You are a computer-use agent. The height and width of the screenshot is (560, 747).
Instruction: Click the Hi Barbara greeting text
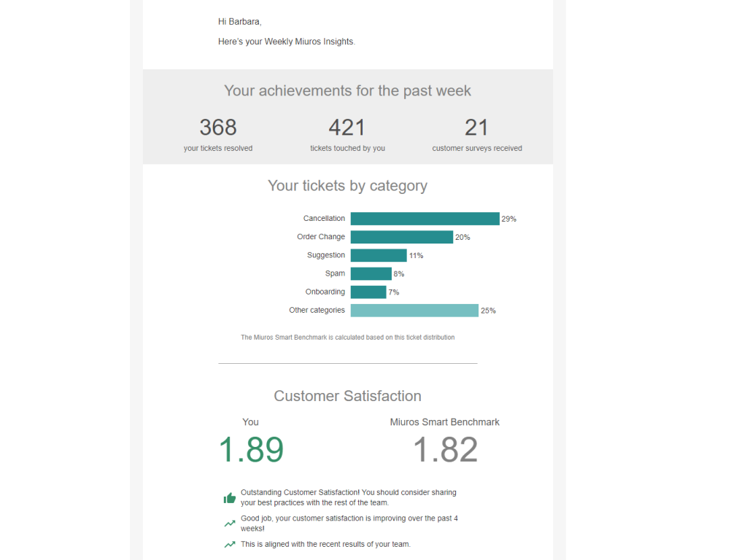coord(239,22)
